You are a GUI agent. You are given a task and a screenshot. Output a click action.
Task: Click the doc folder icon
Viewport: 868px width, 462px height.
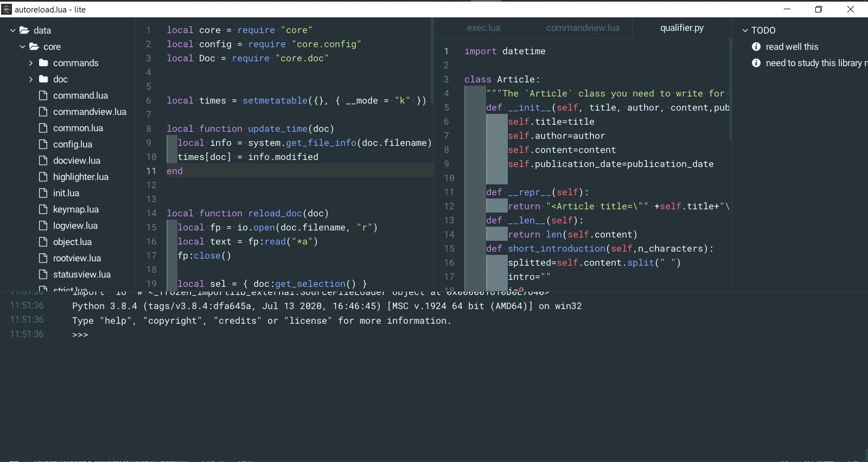tap(43, 79)
